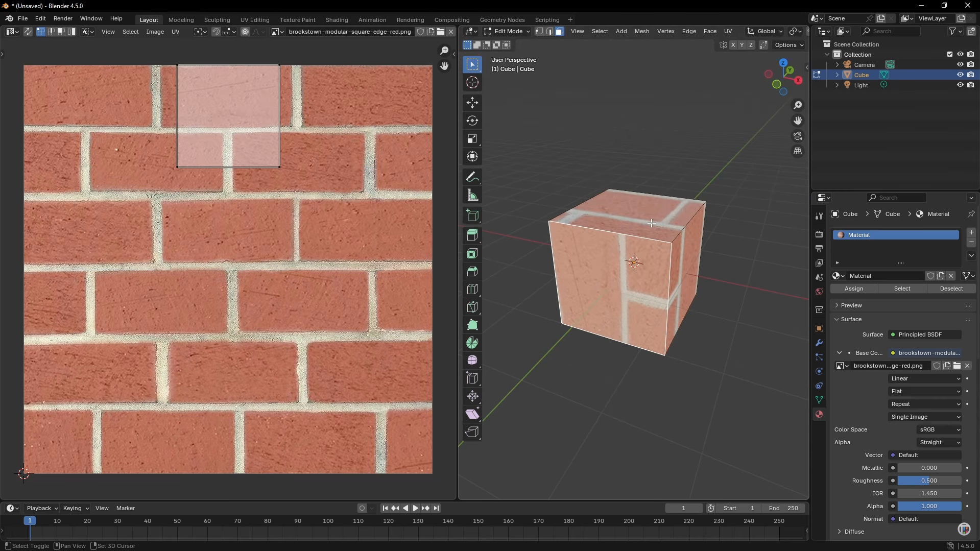Activate the Move tool
Screen dimensions: 980x551
coord(472,103)
